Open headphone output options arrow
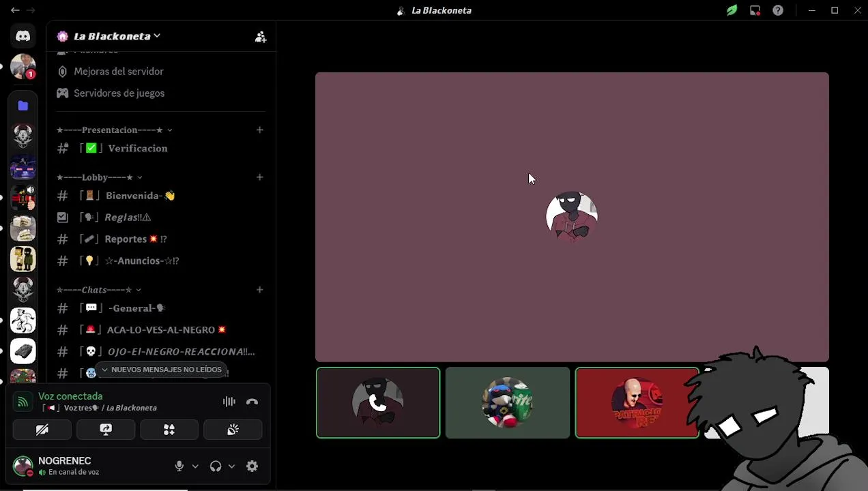This screenshot has width=868, height=491. [x=231, y=466]
